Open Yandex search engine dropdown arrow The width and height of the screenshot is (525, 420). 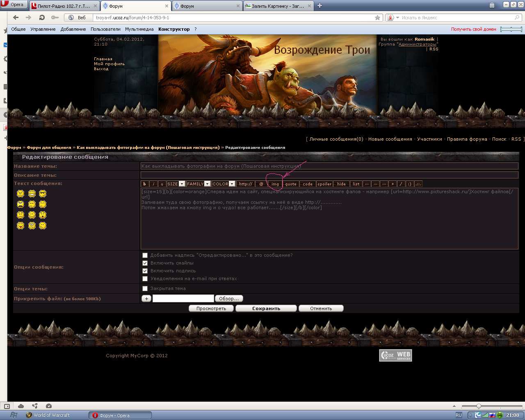[x=398, y=18]
